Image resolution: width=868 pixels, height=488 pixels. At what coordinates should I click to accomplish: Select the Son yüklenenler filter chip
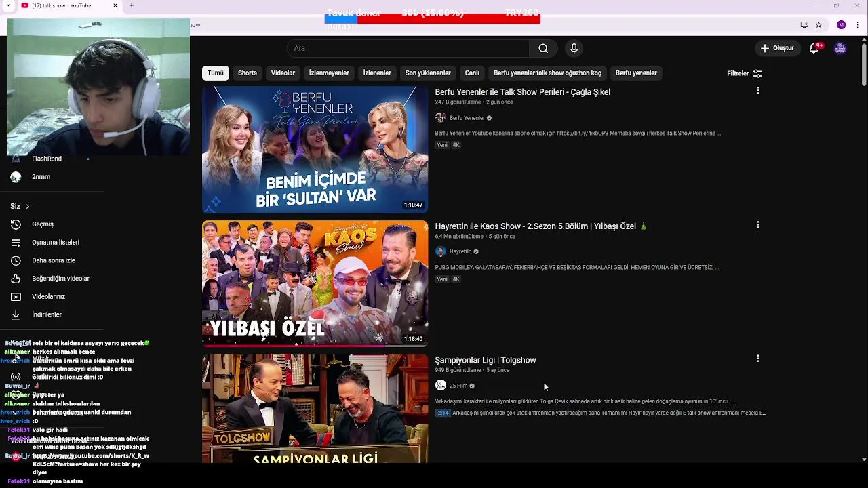pos(428,73)
